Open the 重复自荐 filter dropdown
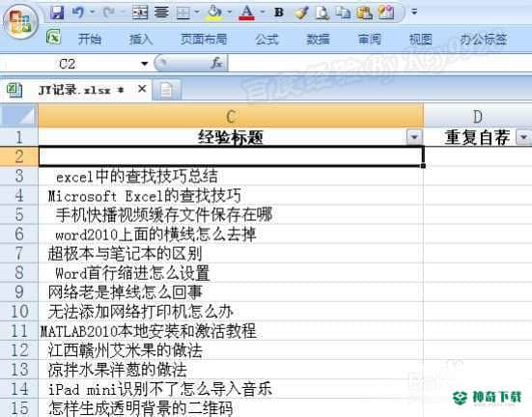The height and width of the screenshot is (417, 532). 523,137
